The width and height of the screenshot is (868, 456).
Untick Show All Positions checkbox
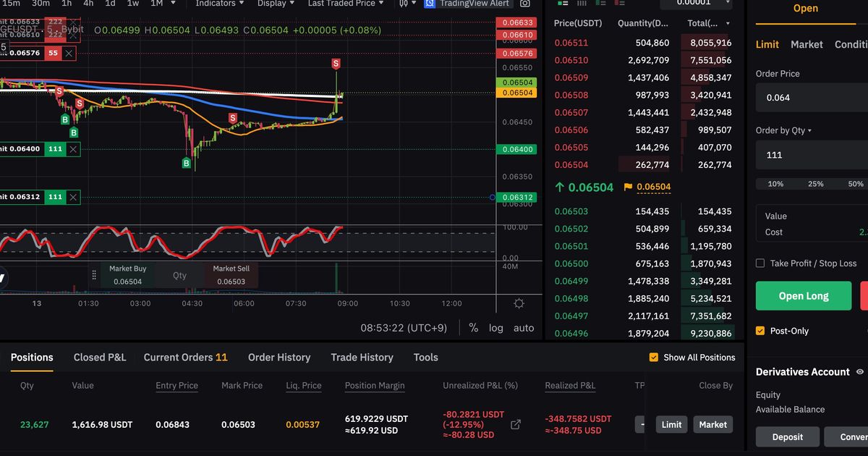pos(654,358)
